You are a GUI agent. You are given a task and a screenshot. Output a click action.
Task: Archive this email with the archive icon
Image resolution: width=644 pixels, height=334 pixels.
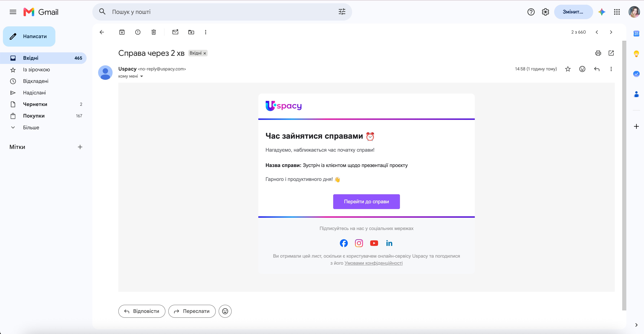[x=122, y=32]
